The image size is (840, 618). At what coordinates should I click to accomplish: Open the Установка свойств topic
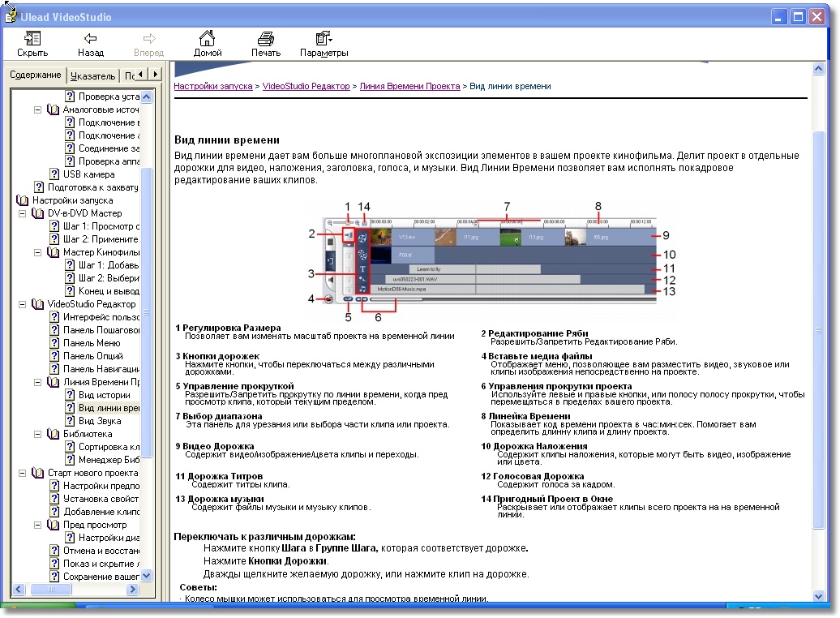[101, 499]
